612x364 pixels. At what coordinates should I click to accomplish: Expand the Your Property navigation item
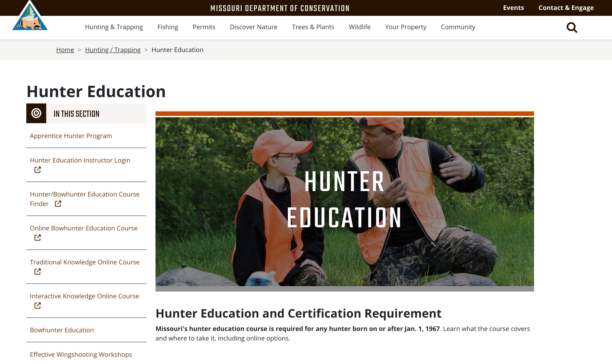pos(406,27)
